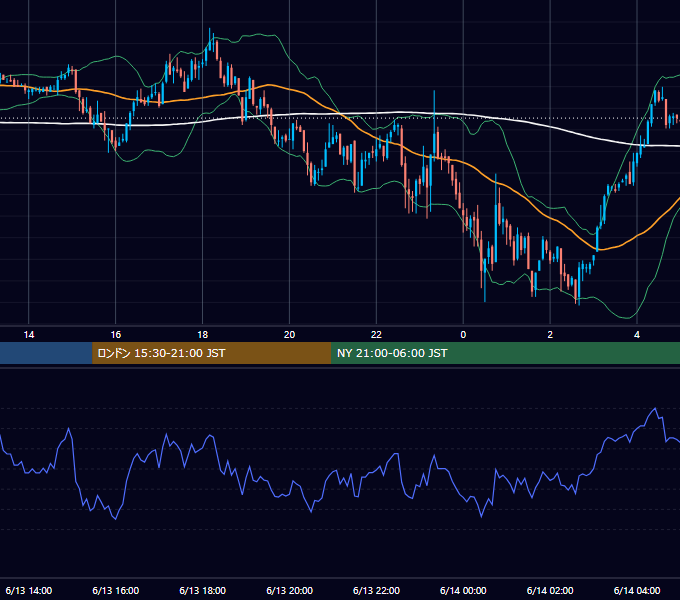This screenshot has height=600, width=680.
Task: Click the 4 hour label on price chart axis
Action: point(637,335)
